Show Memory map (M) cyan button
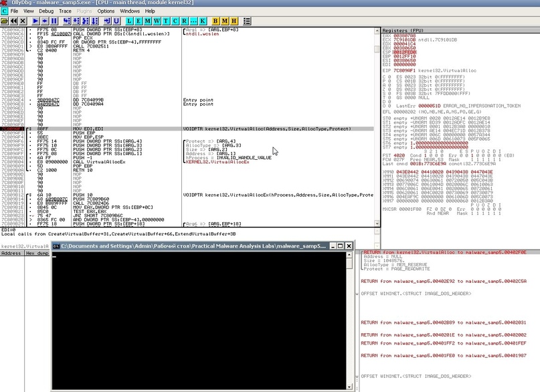Viewport: 540px width, 392px height. tap(148, 21)
